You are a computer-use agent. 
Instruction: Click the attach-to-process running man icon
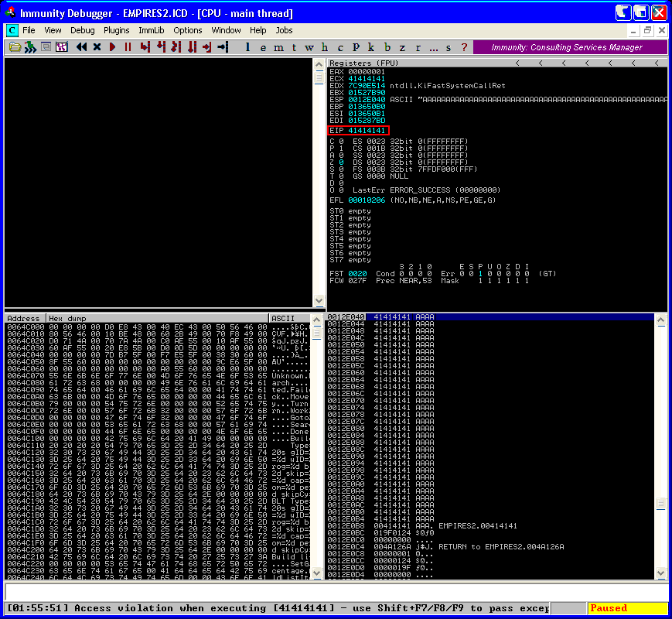(30, 47)
